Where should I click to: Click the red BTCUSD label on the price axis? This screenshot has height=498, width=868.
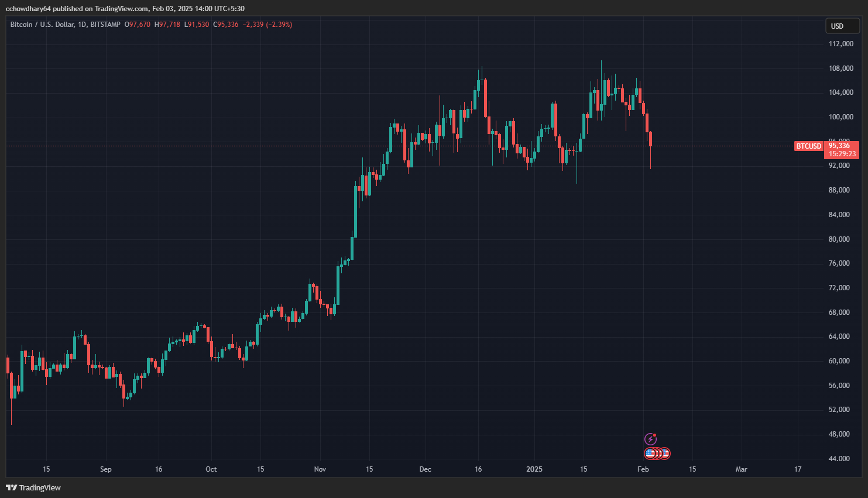pos(808,146)
